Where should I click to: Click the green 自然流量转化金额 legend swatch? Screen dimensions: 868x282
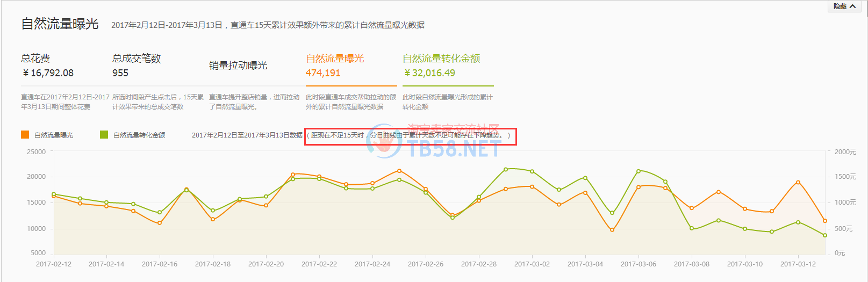(x=104, y=135)
